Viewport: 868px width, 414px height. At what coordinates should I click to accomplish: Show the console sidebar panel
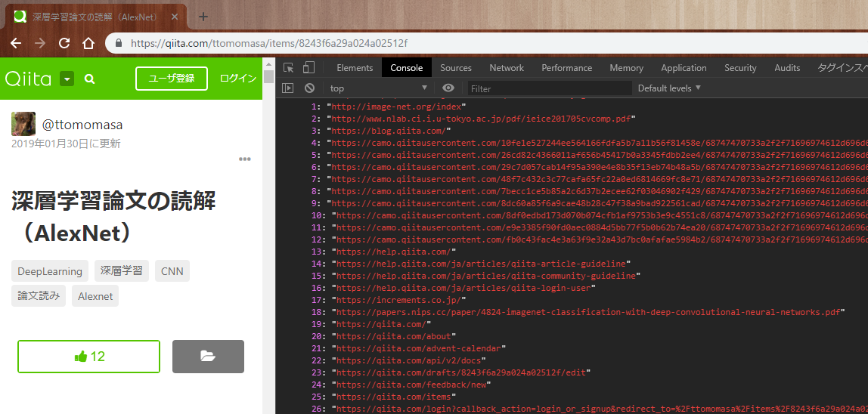287,88
